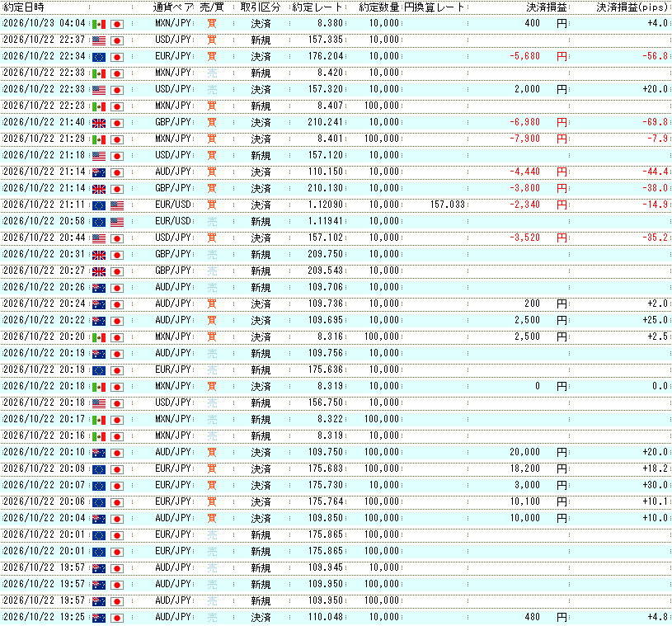Click the 円換算レート column header
This screenshot has width=672, height=626.
click(435, 7)
